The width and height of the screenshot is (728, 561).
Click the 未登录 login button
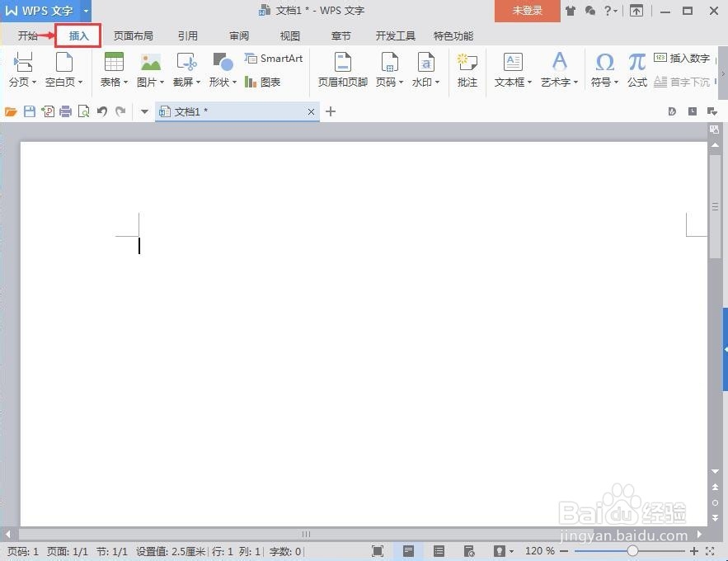527,11
